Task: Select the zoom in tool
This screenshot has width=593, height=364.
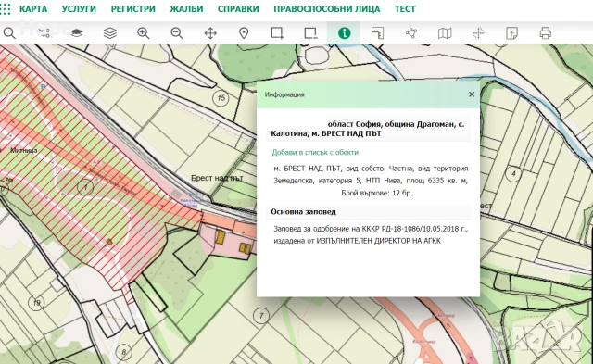Action: pyautogui.click(x=144, y=33)
